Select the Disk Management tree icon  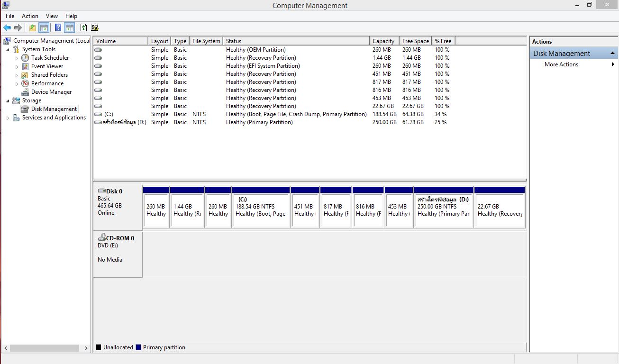[x=25, y=109]
